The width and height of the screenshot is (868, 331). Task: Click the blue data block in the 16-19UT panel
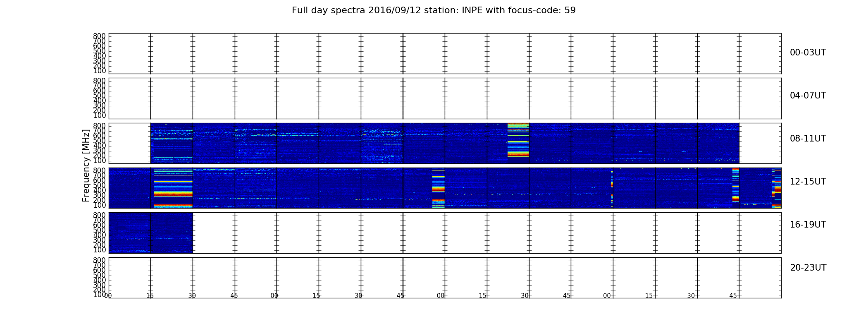click(151, 233)
